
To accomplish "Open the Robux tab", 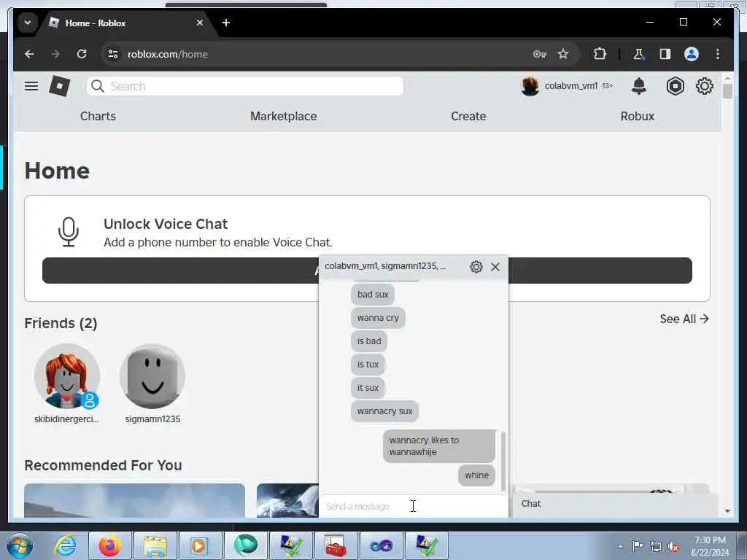I will (x=638, y=116).
